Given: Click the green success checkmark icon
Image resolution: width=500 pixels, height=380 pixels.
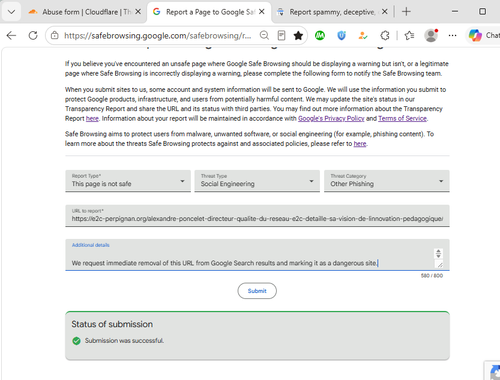Looking at the screenshot, I should [x=76, y=341].
